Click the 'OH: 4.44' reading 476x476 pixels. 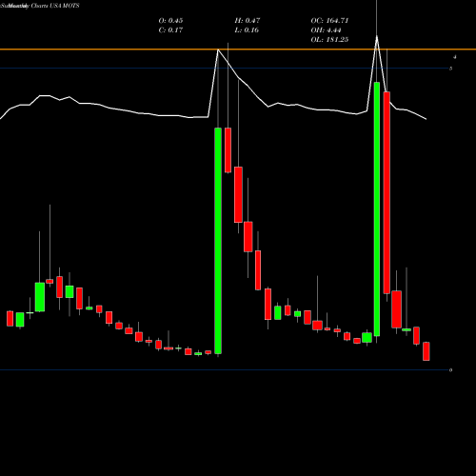click(327, 30)
